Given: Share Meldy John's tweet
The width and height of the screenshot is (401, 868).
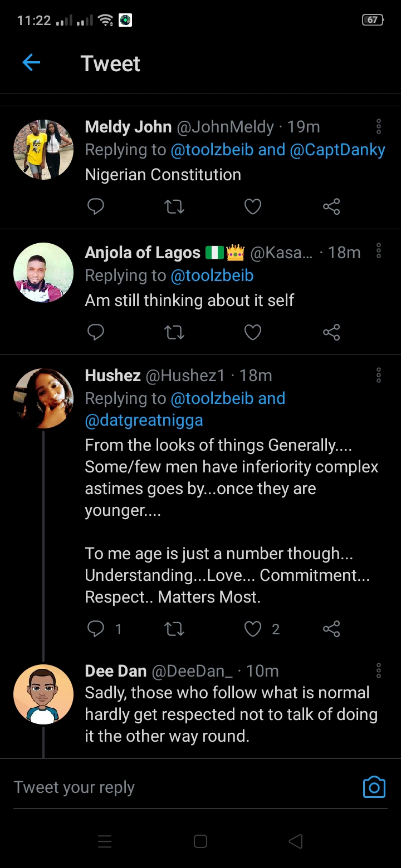Looking at the screenshot, I should pyautogui.click(x=331, y=207).
